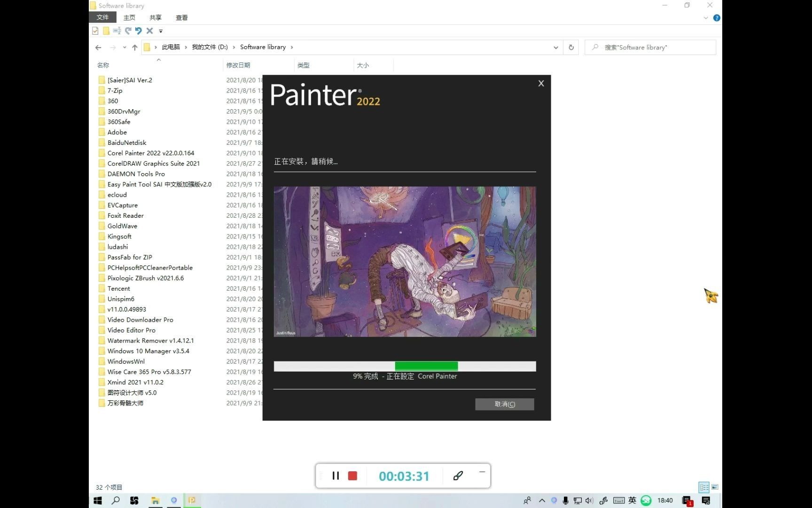
Task: Switch to the 查看 ribbon tab
Action: click(x=181, y=17)
